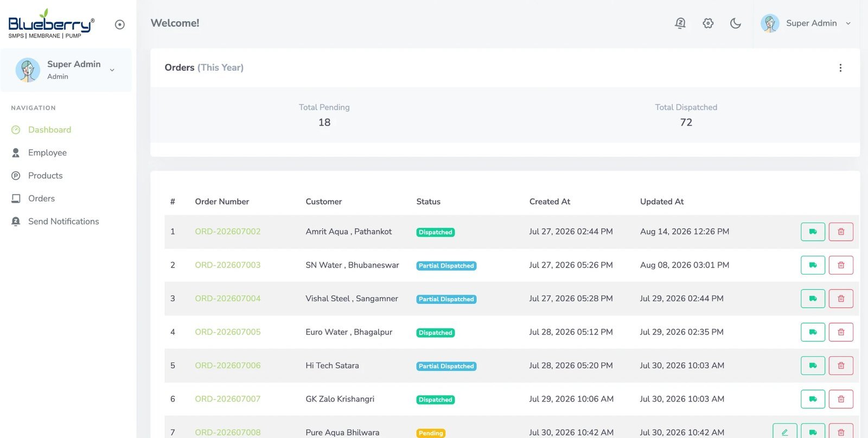
Task: Click the Status column header
Action: [x=429, y=201]
